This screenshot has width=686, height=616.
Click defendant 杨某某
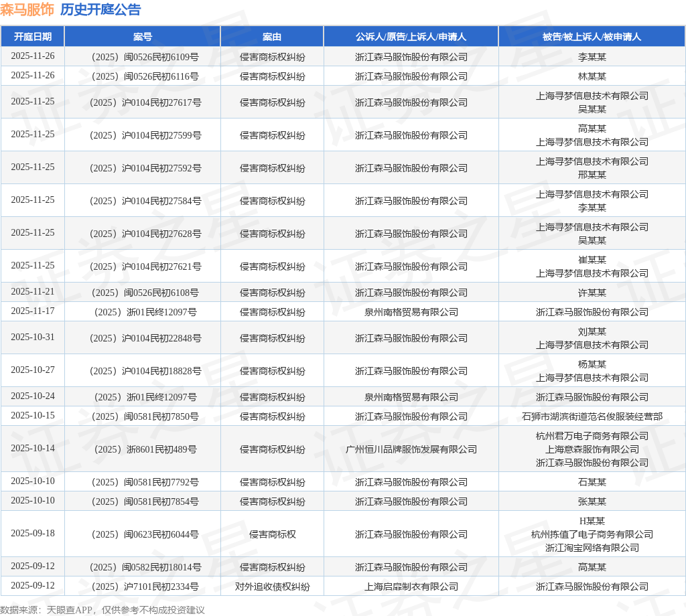(592, 364)
